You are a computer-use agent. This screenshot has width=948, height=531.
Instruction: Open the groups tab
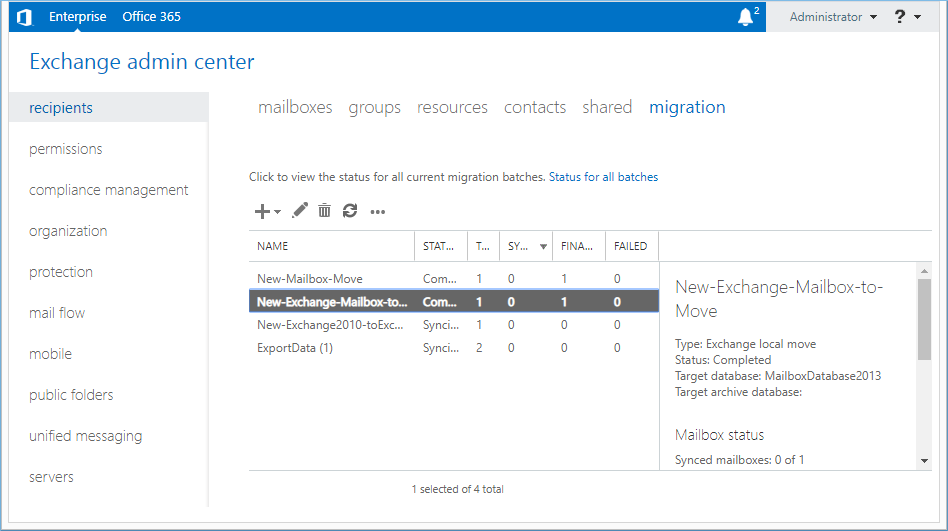[x=374, y=108]
